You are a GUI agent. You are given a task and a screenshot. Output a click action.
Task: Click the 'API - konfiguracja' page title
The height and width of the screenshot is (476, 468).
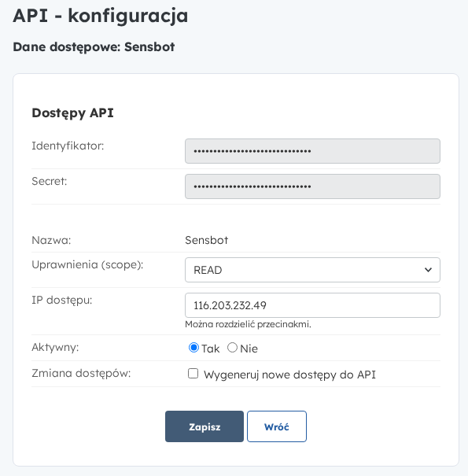[101, 16]
